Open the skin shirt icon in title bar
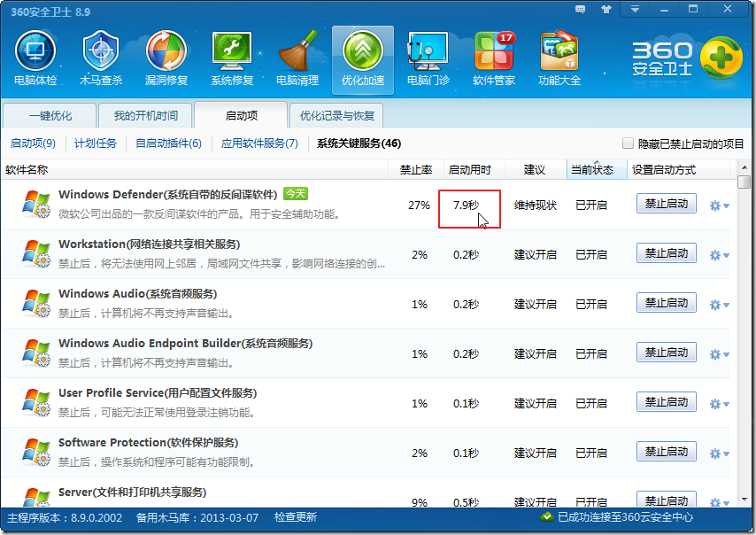 pos(606,9)
